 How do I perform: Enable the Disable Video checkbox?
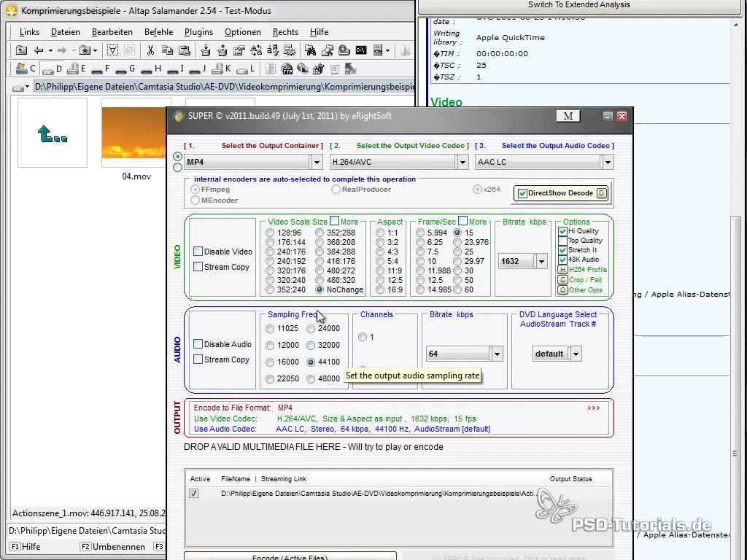pos(198,252)
